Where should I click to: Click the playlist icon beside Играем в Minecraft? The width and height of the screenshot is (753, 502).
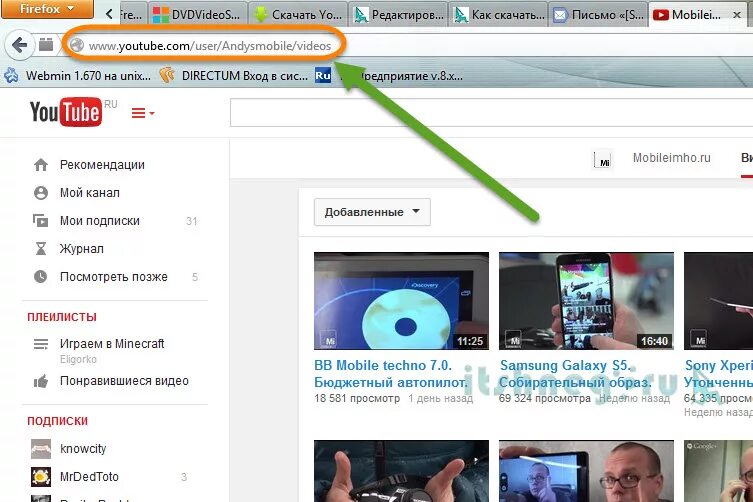tap(41, 344)
